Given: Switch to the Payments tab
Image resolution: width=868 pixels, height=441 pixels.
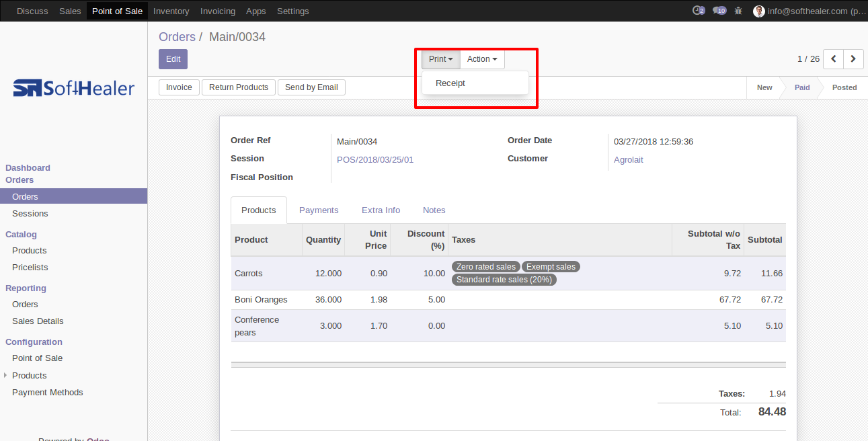Looking at the screenshot, I should 319,210.
